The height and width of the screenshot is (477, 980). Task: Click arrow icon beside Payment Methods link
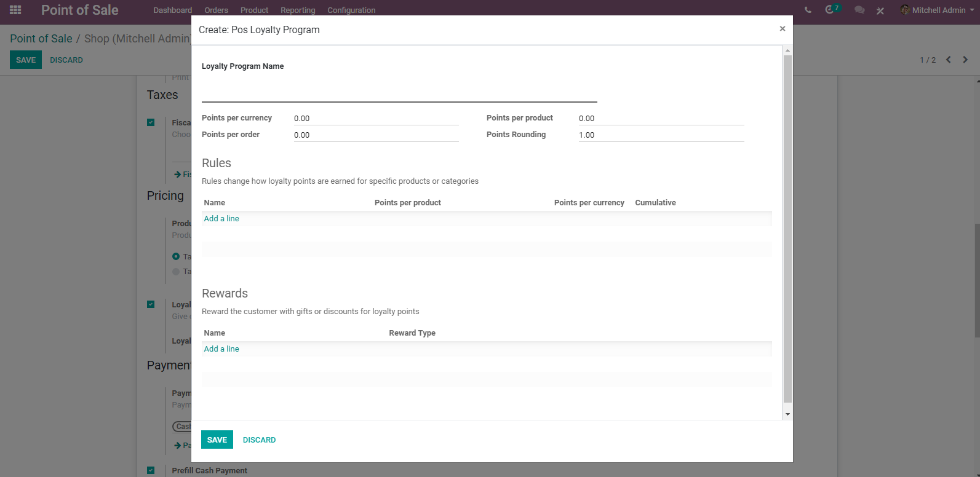178,445
